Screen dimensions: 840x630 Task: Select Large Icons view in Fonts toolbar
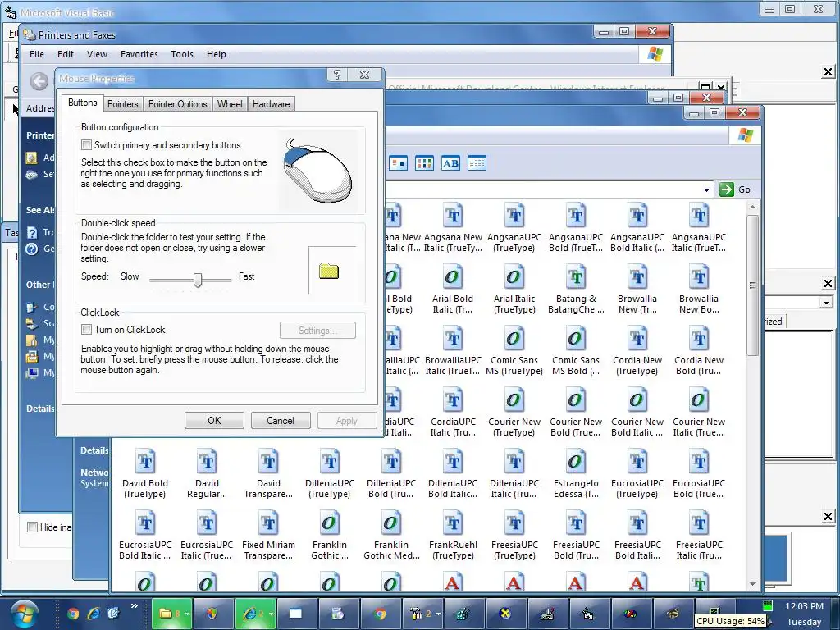tap(398, 163)
